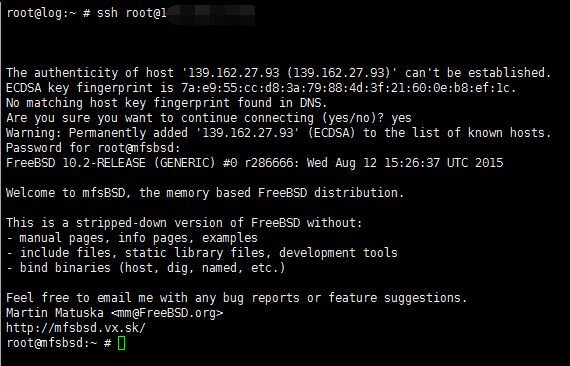The height and width of the screenshot is (366, 570).
Task: Click the 'manual pages, info pages, examples' line
Action: pos(132,238)
